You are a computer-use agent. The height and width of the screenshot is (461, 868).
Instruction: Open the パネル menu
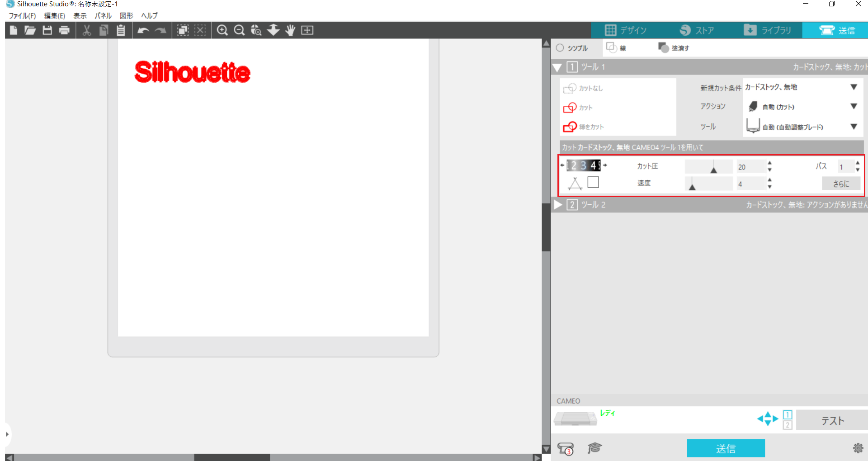tap(103, 16)
